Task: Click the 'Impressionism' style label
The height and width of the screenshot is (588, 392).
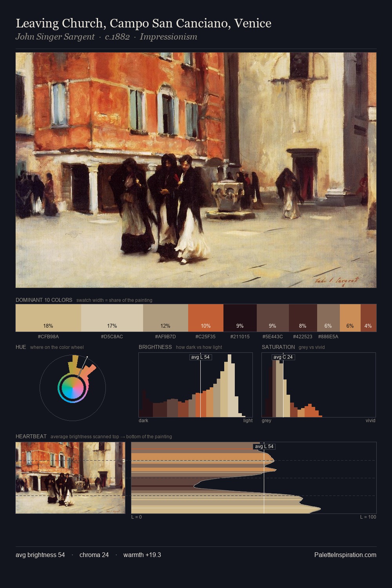Action: 168,37
